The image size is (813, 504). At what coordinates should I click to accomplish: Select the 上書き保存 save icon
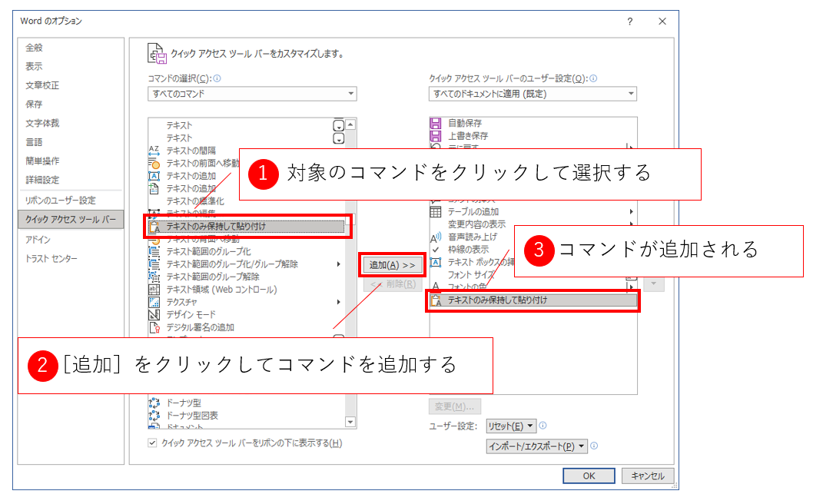pos(436,135)
